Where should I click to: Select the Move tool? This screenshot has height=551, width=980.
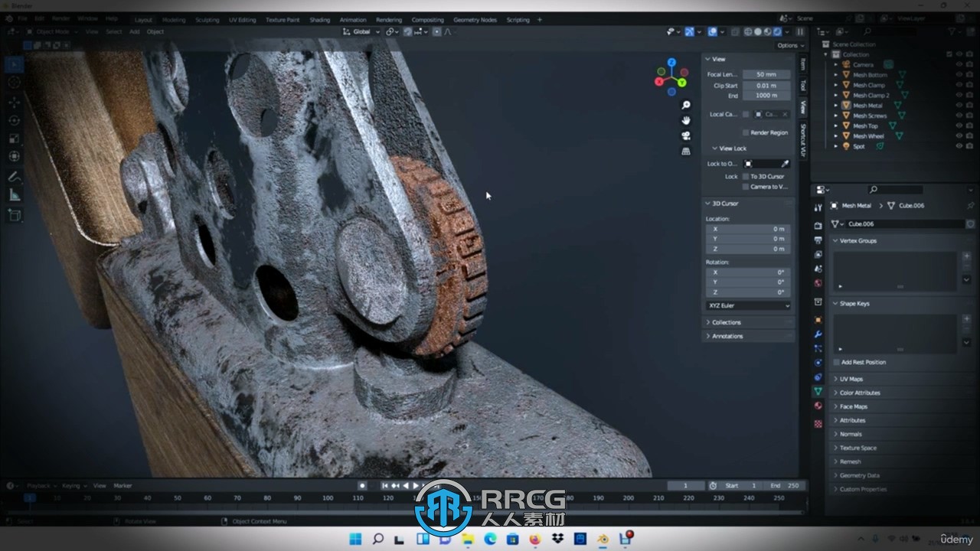(14, 102)
